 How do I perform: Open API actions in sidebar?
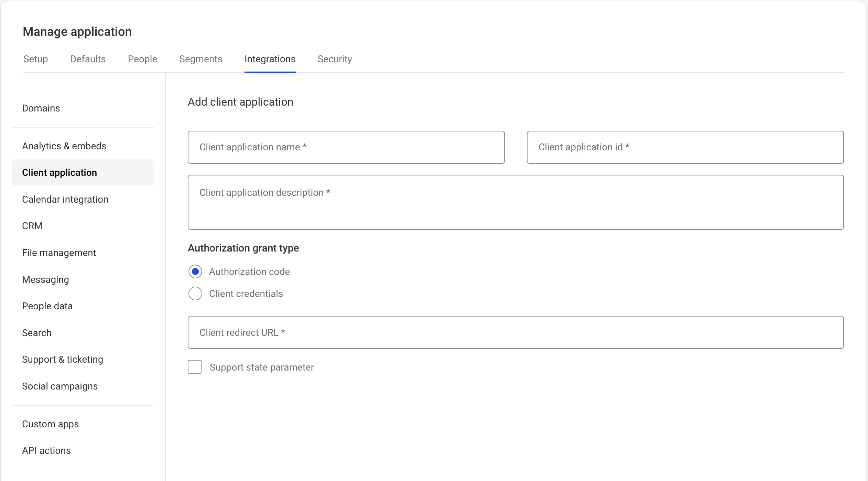coord(46,450)
